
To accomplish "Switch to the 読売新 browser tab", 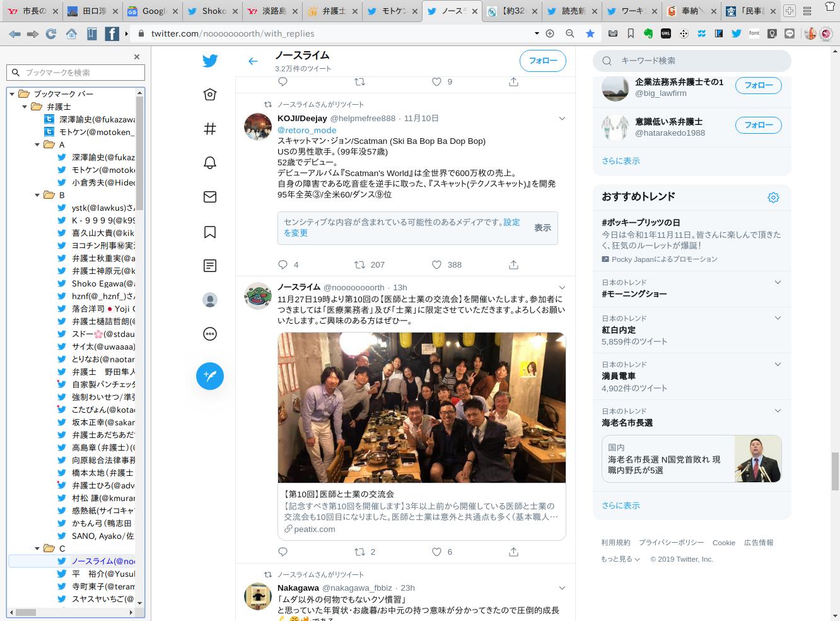I will pos(571,11).
